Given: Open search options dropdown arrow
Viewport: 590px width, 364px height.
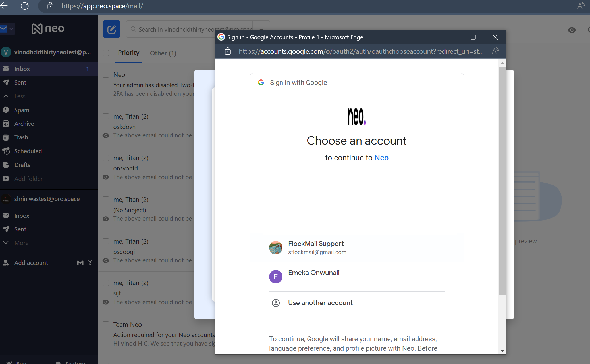Looking at the screenshot, I should point(261,29).
